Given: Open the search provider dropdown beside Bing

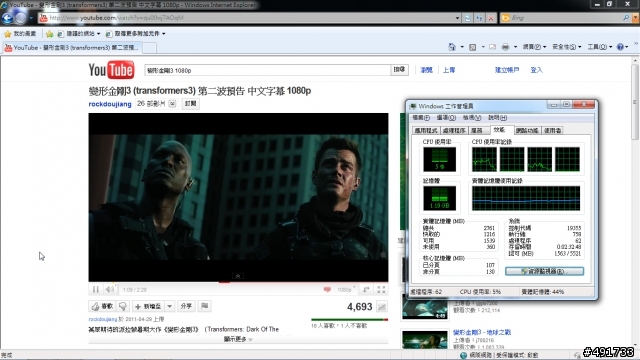Looking at the screenshot, I should click(x=635, y=18).
